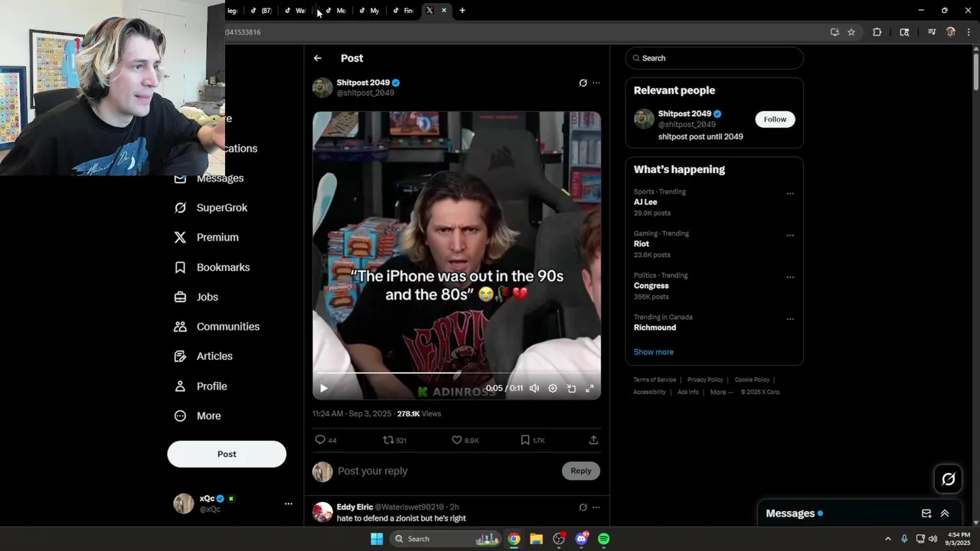
Task: Click Show more under What's happening
Action: tap(654, 352)
